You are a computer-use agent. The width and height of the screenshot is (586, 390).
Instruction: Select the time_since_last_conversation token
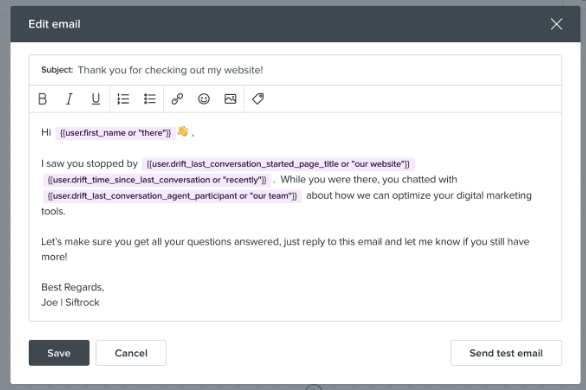[157, 180]
